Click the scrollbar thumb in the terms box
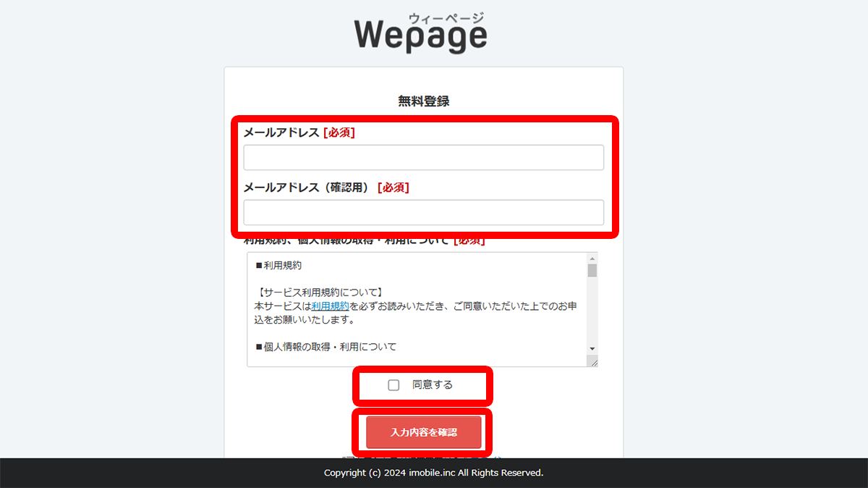868x488 pixels. (592, 270)
